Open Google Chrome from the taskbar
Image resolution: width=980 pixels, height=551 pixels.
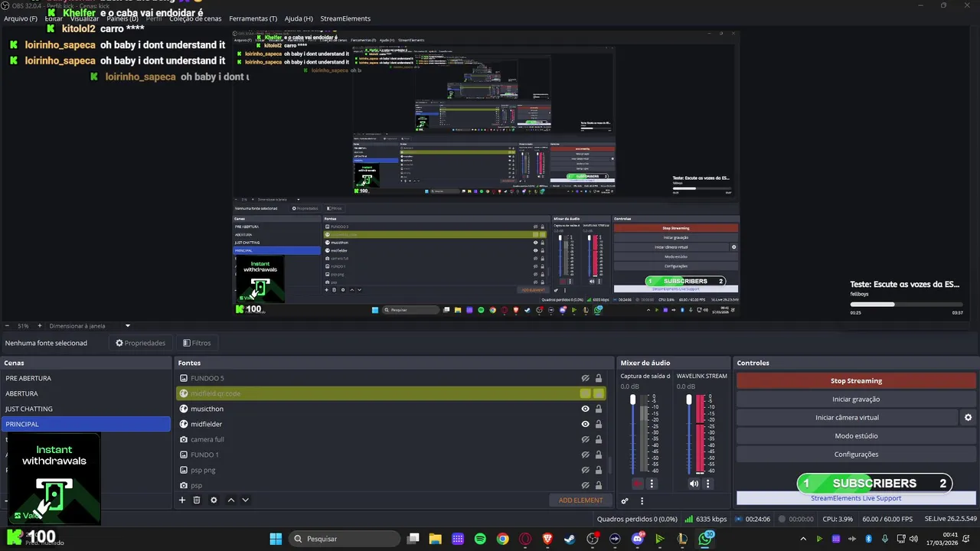(502, 539)
